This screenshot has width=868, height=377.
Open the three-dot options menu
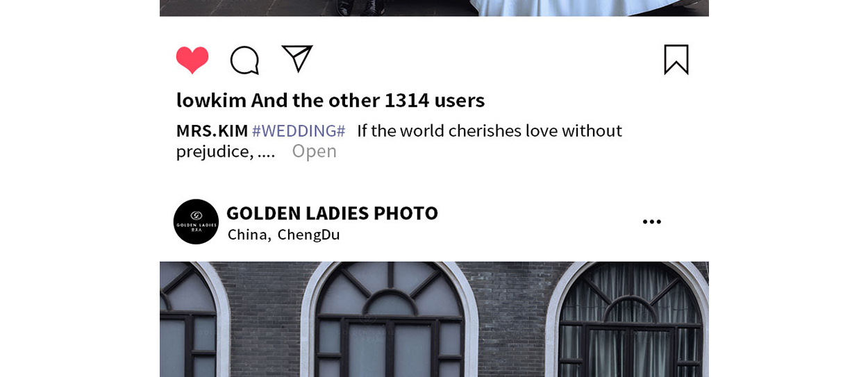pyautogui.click(x=652, y=221)
